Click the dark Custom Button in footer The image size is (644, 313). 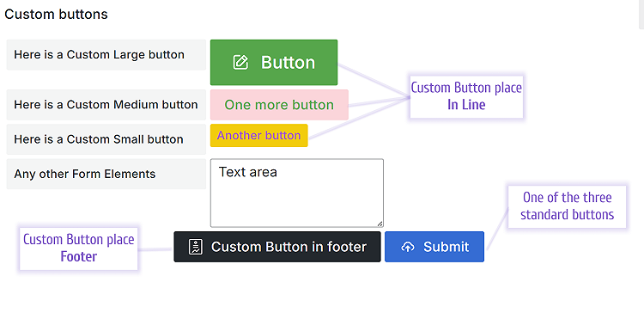click(x=277, y=247)
